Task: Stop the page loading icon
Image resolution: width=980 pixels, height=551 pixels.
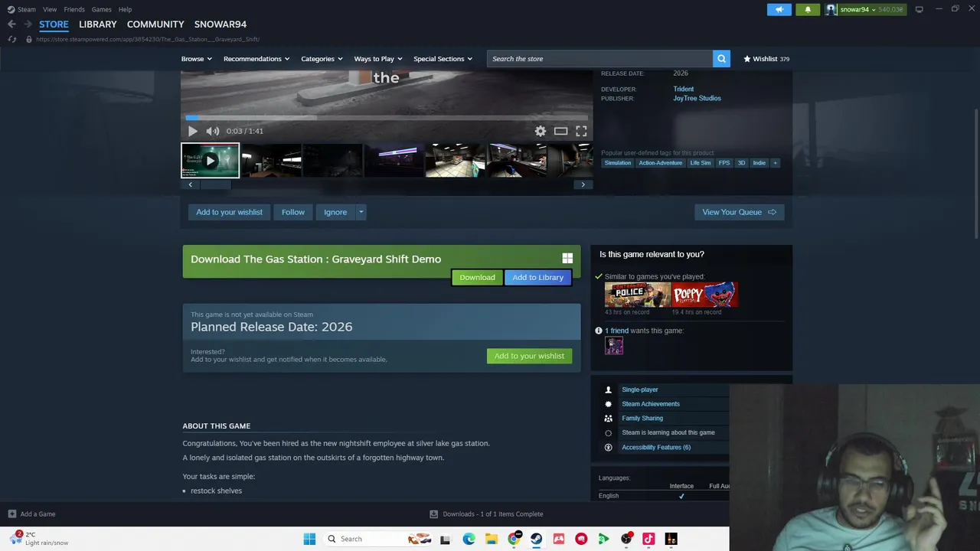Action: pyautogui.click(x=11, y=39)
